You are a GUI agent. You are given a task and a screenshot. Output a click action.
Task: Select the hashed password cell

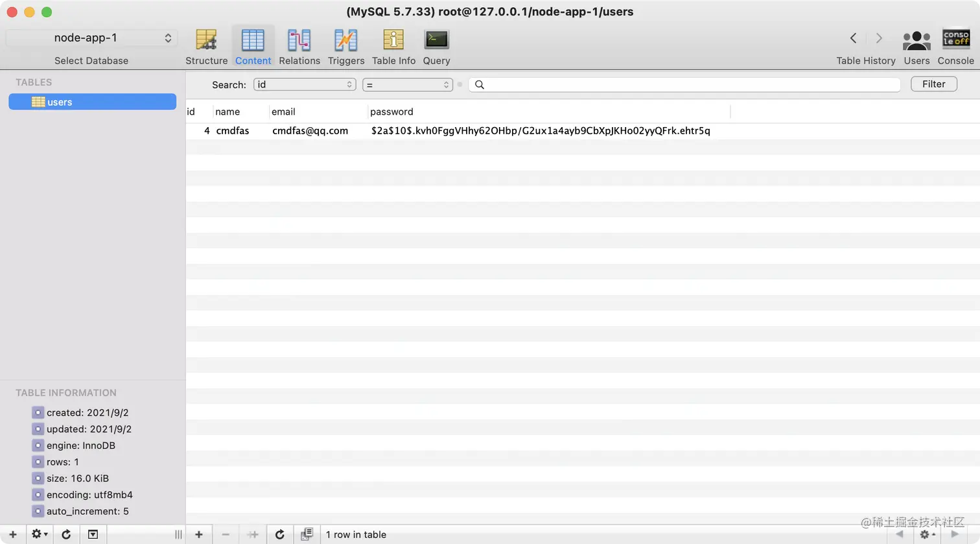pos(549,130)
